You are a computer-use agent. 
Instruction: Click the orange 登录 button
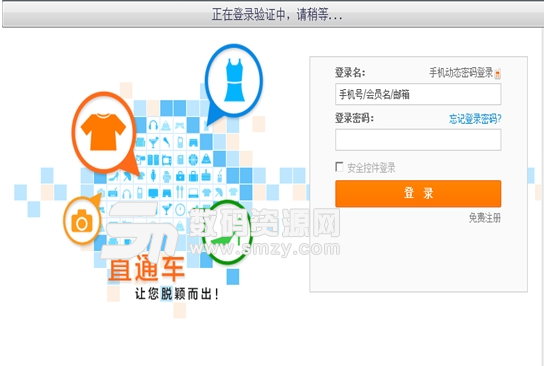tap(418, 193)
